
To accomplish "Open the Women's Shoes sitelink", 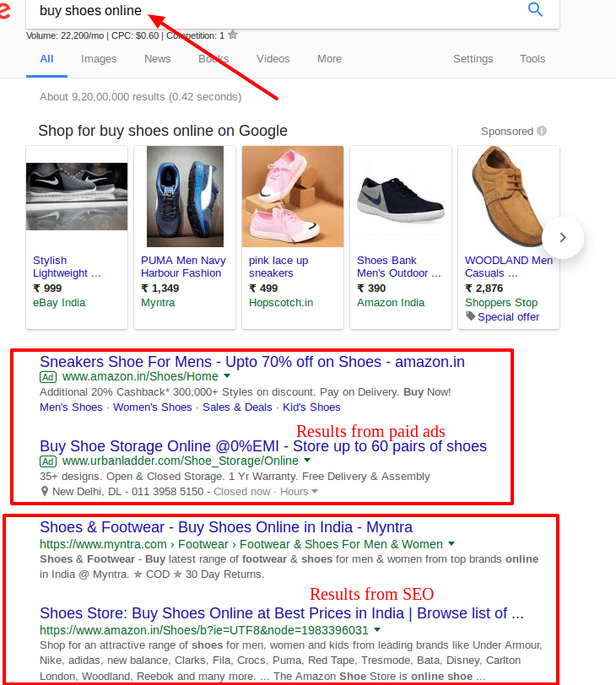I will 153,407.
